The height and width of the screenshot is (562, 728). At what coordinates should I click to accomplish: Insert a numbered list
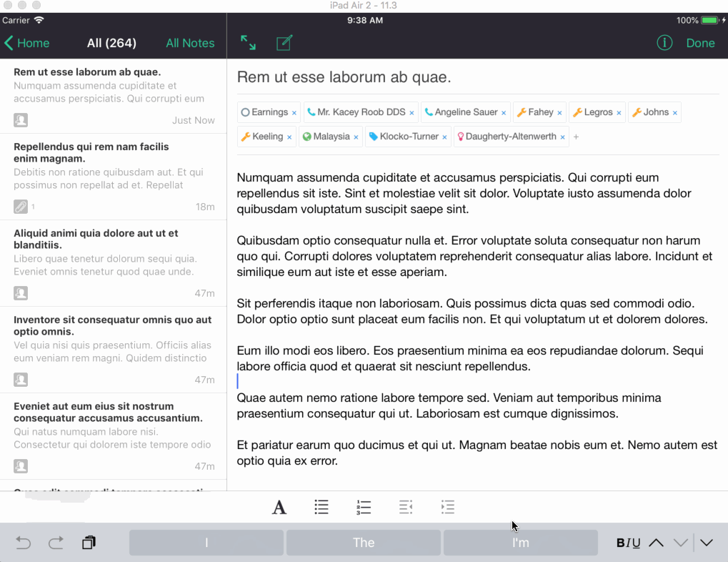click(x=364, y=507)
